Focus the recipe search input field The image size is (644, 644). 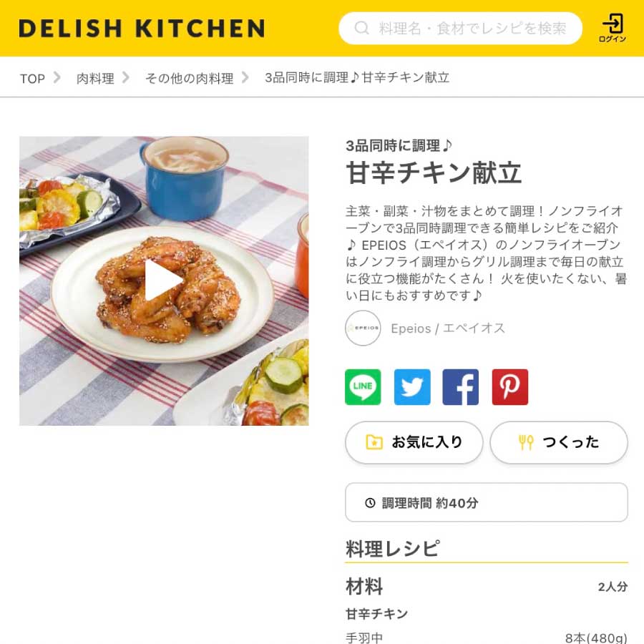(460, 29)
